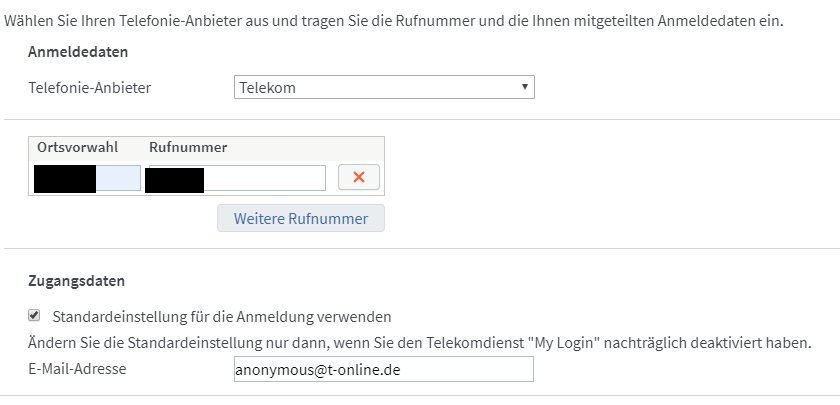Screen dimensions: 840x405
Task: Click the Weitere Rufnummer button
Action: click(301, 219)
